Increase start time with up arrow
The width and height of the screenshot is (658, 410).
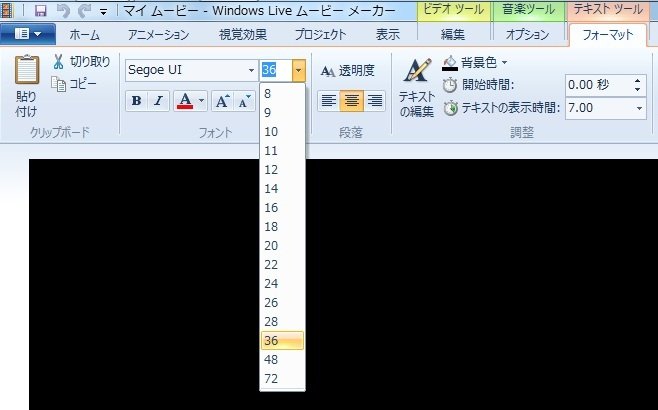(x=638, y=81)
